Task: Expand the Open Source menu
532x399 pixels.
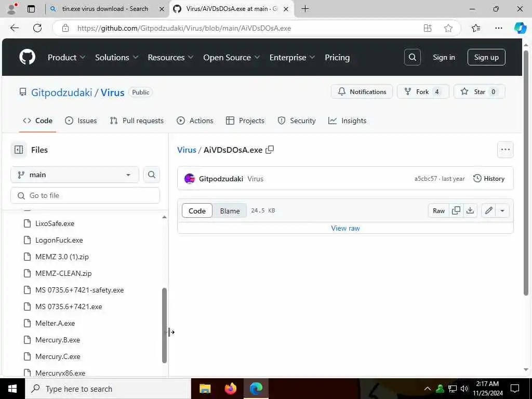Action: click(231, 57)
